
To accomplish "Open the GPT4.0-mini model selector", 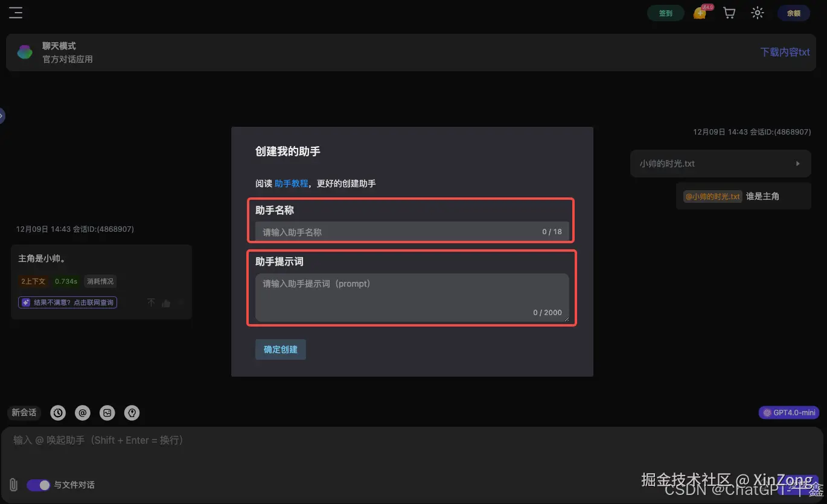I will (788, 413).
